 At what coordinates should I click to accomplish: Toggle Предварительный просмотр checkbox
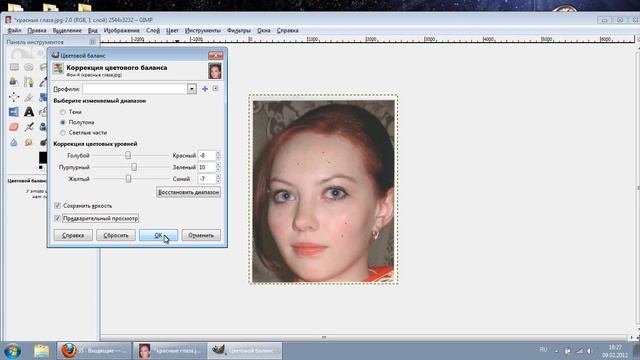point(58,218)
